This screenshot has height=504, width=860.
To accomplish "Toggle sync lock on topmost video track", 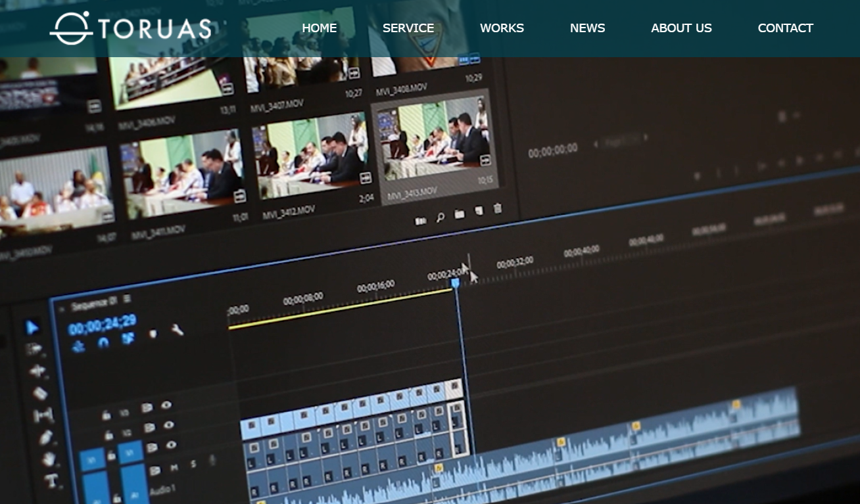I will (147, 408).
